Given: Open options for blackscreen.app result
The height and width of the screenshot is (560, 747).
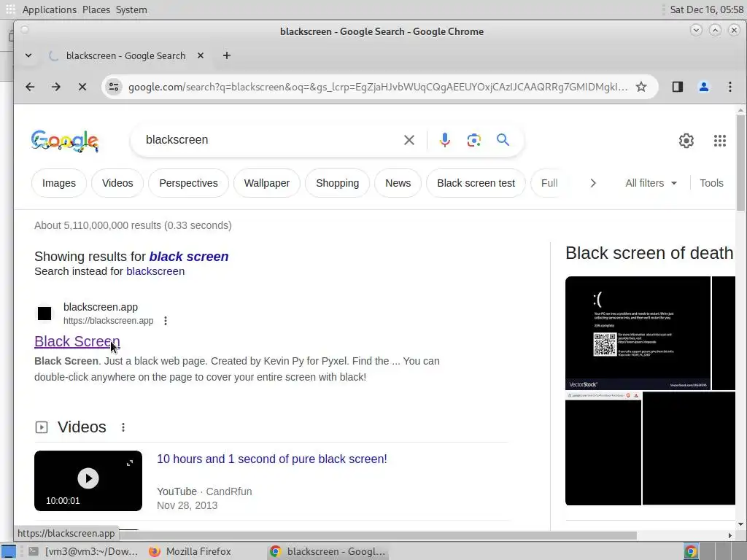Looking at the screenshot, I should pos(166,321).
